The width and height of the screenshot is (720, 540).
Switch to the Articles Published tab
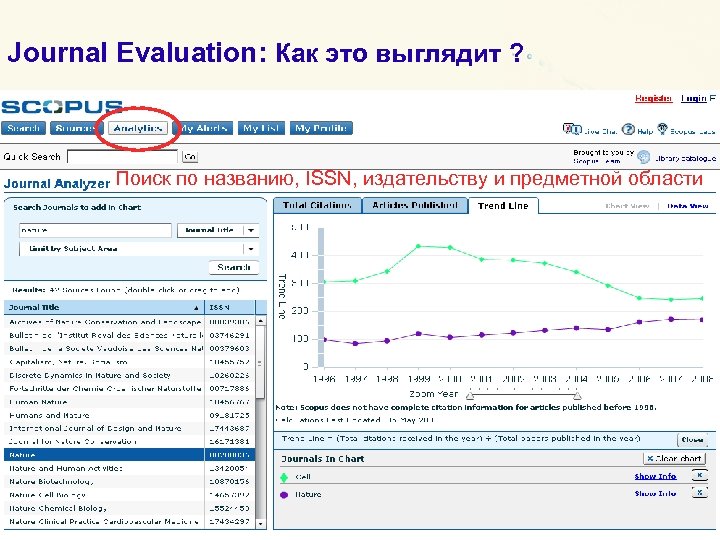[x=415, y=205]
